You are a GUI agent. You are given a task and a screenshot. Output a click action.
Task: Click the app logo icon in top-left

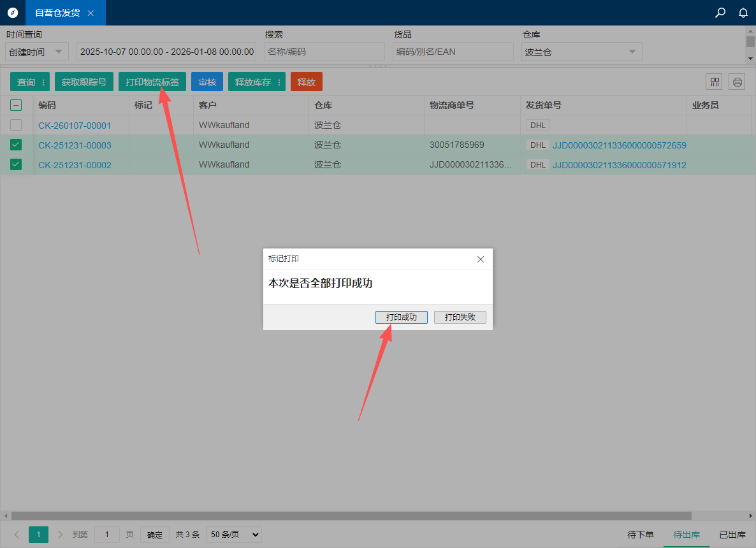point(13,13)
